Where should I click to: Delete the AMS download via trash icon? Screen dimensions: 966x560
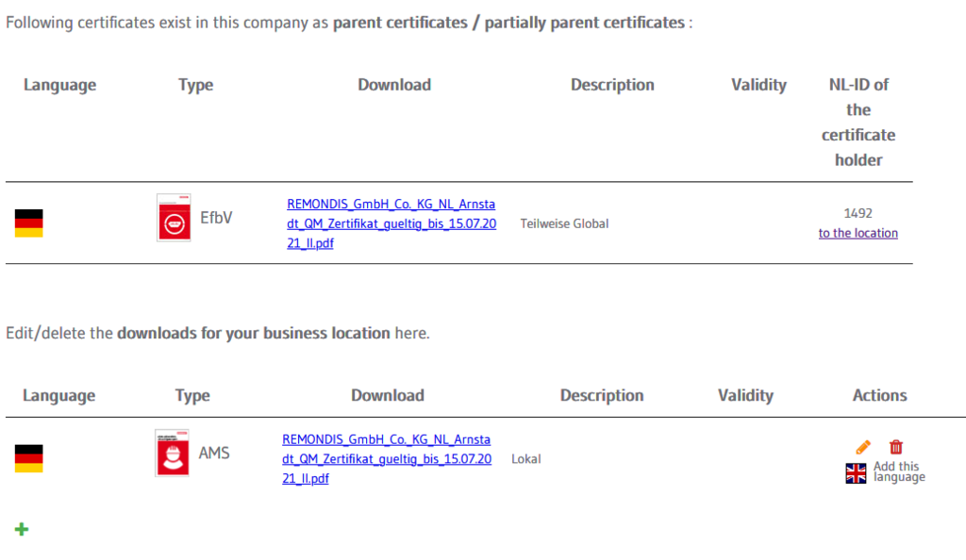tap(896, 447)
